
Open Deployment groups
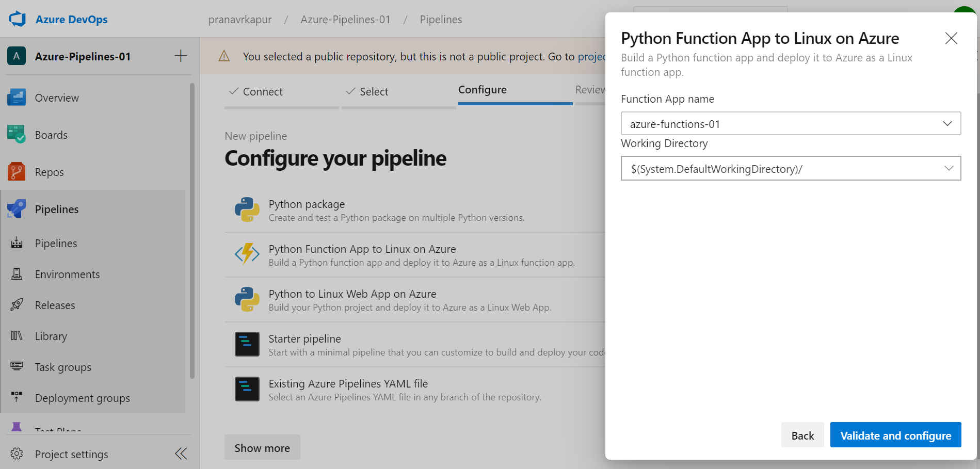[x=82, y=398]
